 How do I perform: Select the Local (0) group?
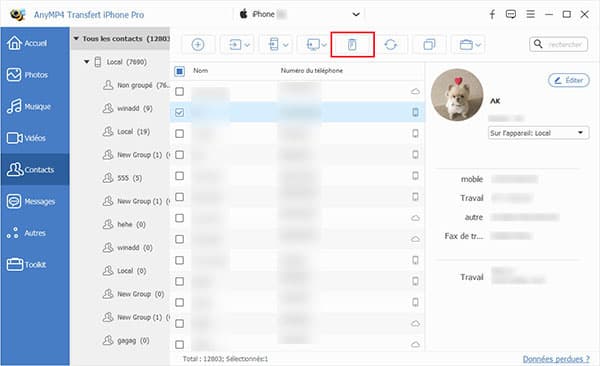(125, 271)
